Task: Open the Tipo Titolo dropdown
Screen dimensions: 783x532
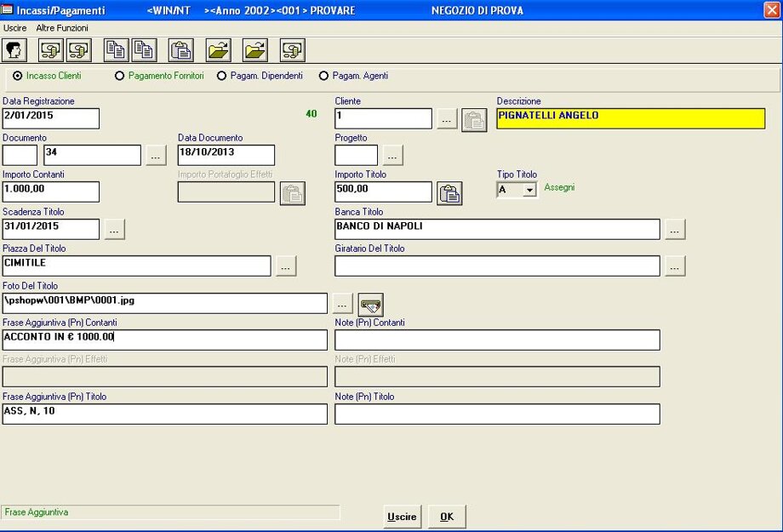Action: [x=529, y=190]
